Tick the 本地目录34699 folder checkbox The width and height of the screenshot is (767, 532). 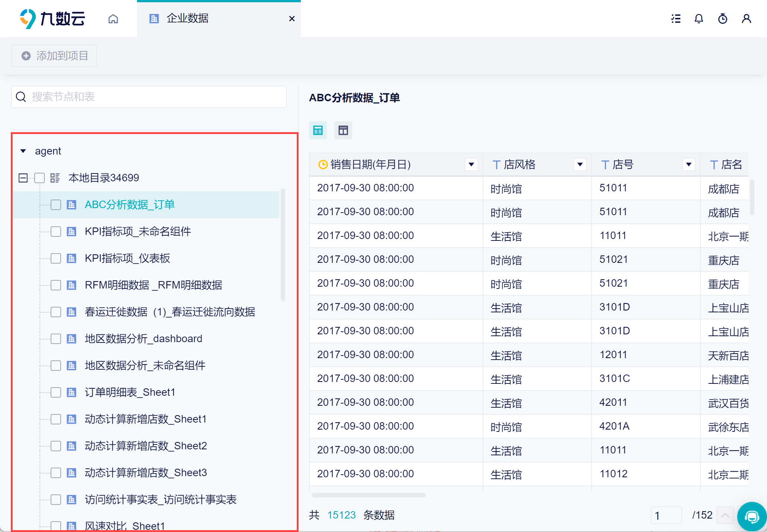(39, 178)
